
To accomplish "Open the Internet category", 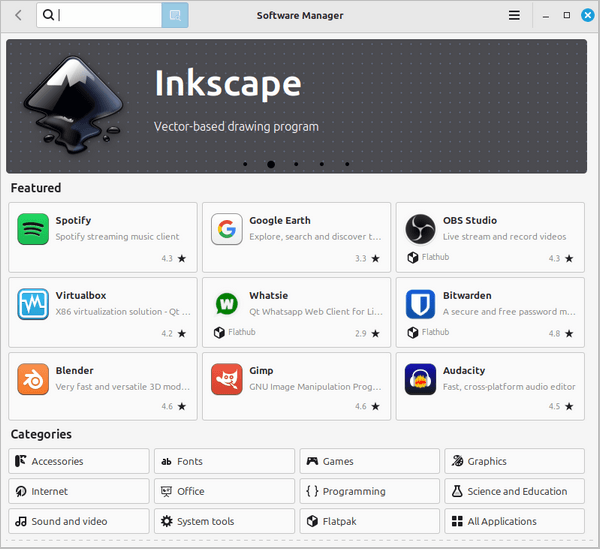I will (79, 491).
